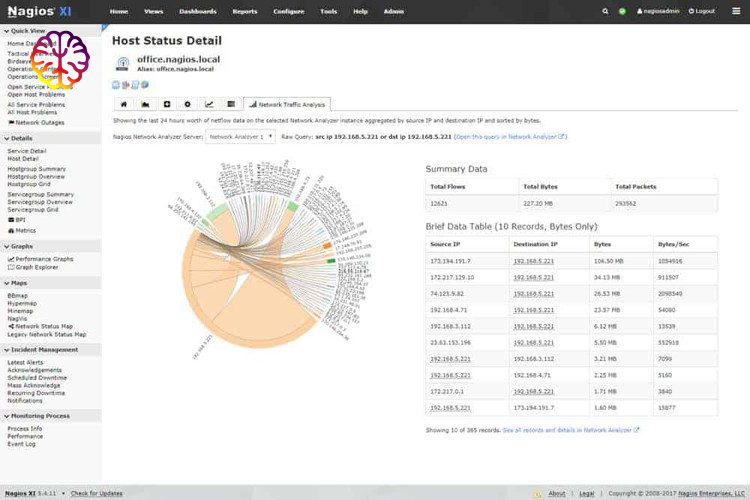Click source IP cell 74.125.9.82
The height and width of the screenshot is (500, 750).
[x=447, y=294]
